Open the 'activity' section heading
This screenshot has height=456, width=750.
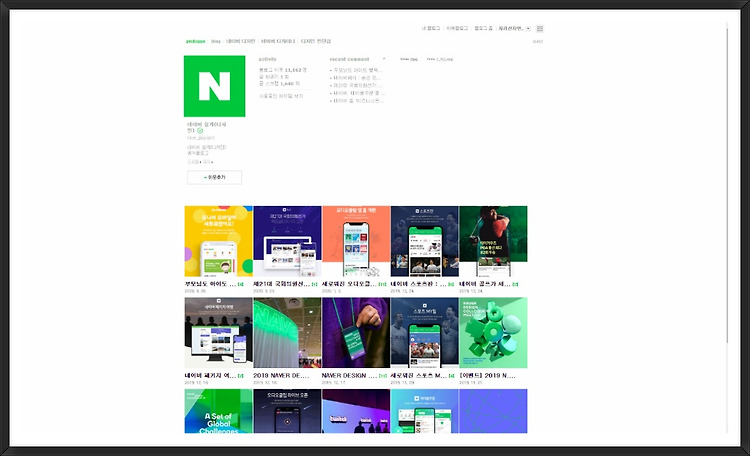[267, 59]
